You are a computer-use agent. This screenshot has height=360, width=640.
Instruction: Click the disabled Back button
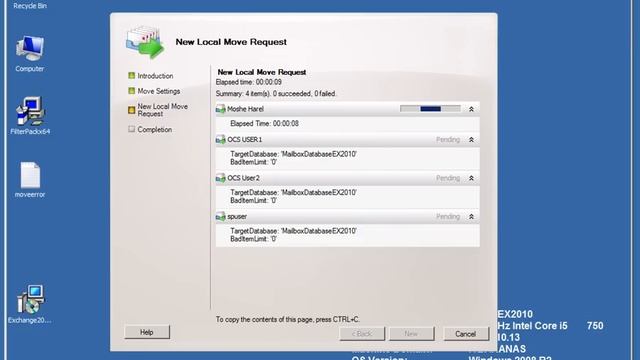pos(362,334)
